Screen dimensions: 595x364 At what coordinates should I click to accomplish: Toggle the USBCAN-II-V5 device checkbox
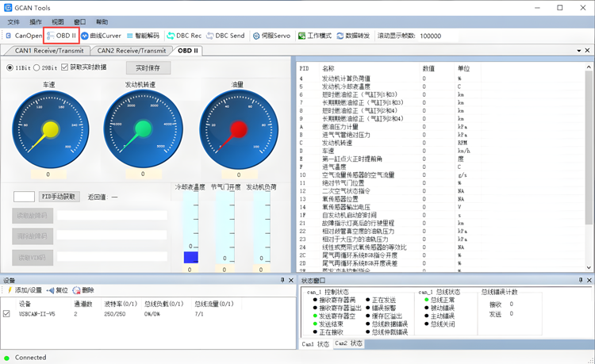pos(7,313)
